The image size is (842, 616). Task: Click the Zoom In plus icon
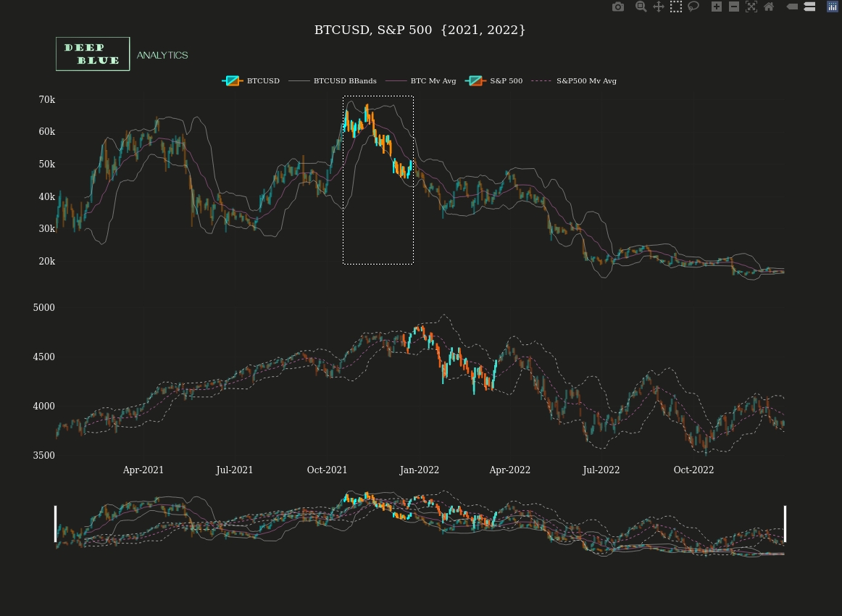click(x=717, y=7)
